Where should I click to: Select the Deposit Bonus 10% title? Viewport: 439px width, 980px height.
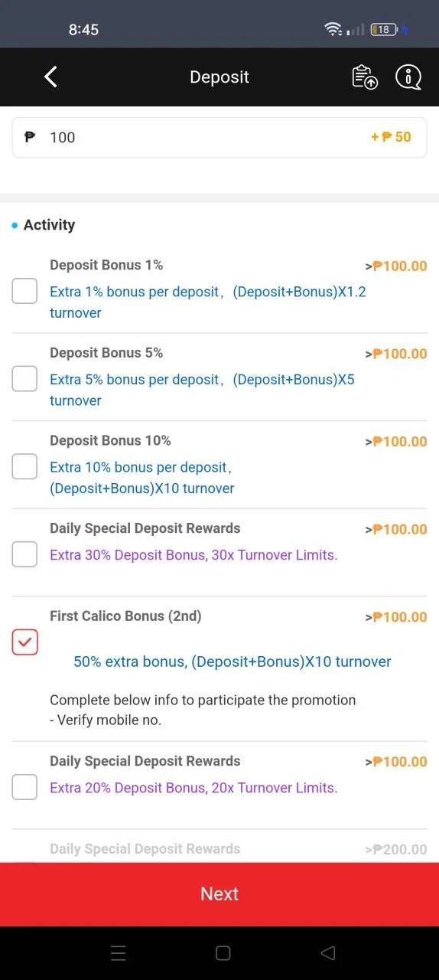click(110, 440)
